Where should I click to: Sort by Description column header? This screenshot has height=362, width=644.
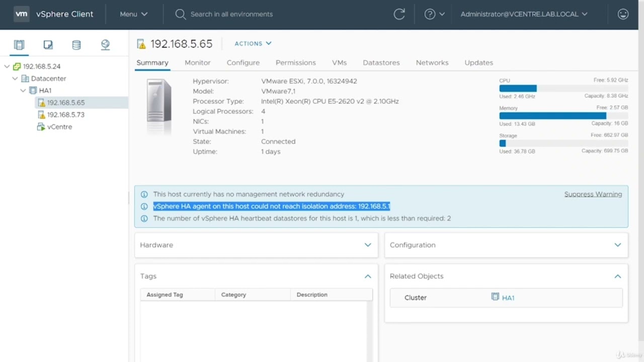332,295
